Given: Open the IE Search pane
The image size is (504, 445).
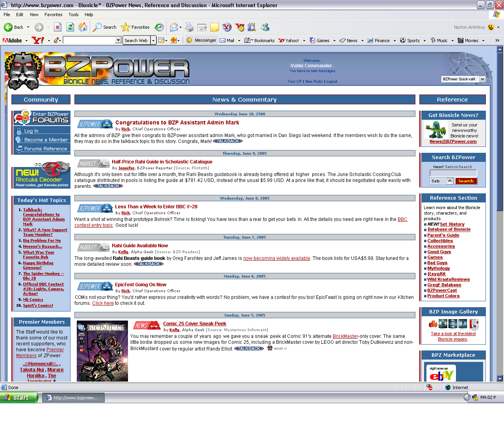Looking at the screenshot, I should tap(105, 27).
